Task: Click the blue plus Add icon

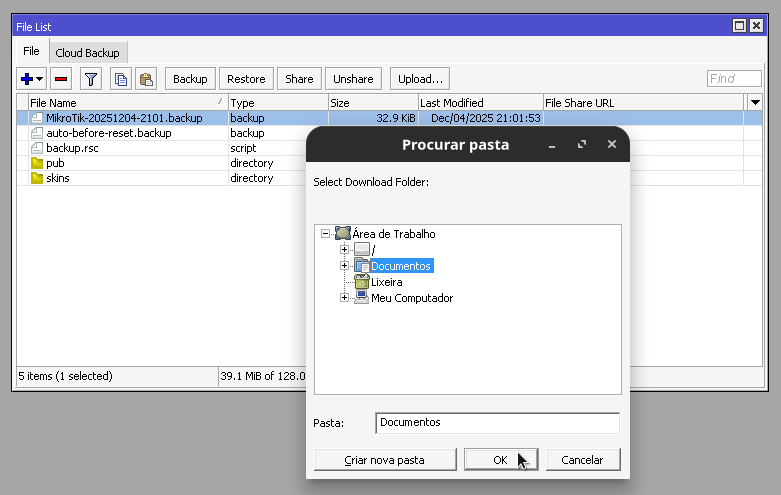Action: 27,79
